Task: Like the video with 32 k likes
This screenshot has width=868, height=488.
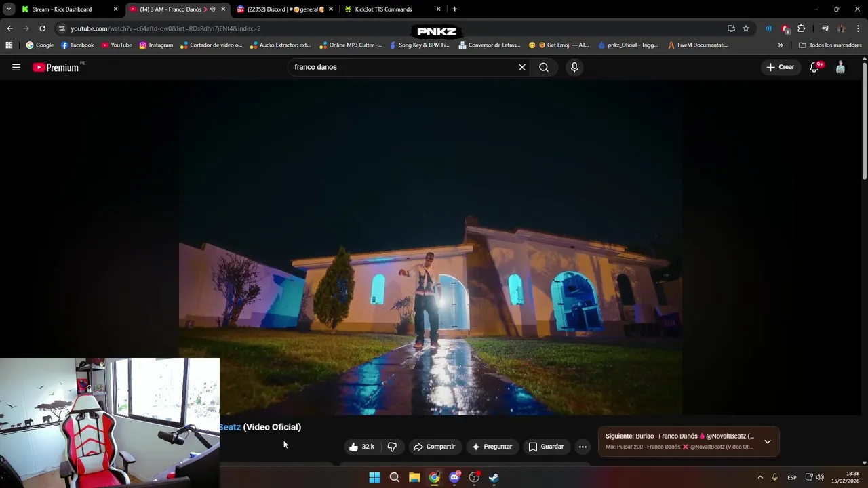Action: (361, 447)
